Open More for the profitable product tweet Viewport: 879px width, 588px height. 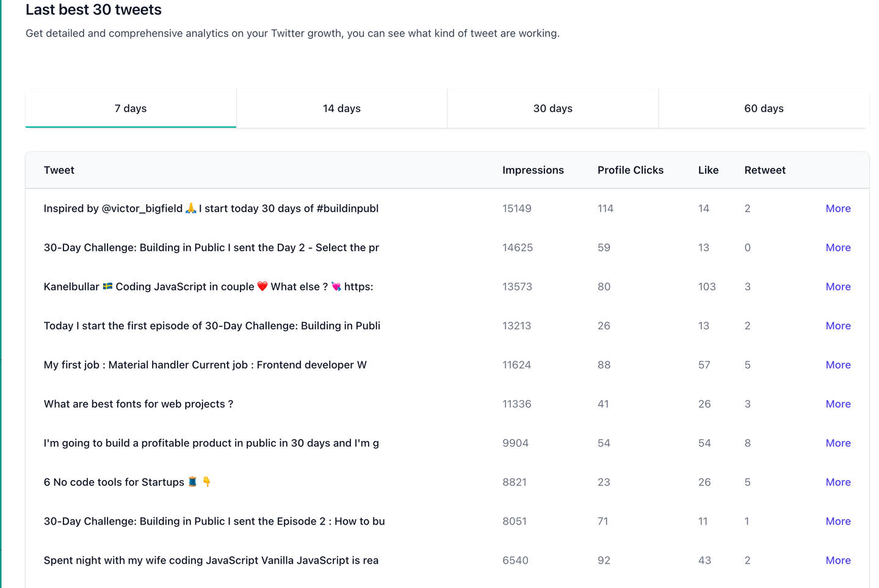[x=838, y=443]
